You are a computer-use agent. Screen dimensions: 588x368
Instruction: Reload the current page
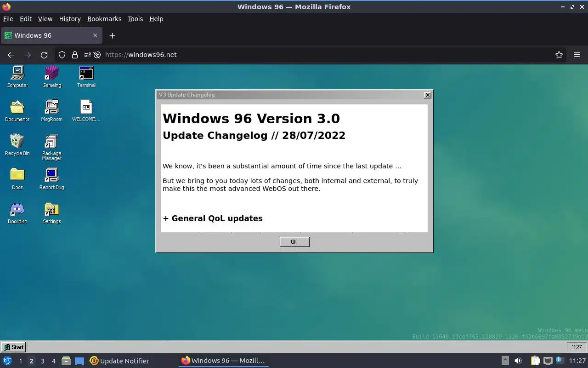44,55
